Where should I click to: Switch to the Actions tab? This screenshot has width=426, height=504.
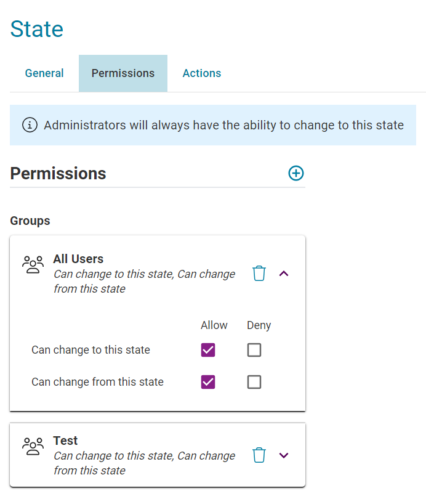[202, 73]
